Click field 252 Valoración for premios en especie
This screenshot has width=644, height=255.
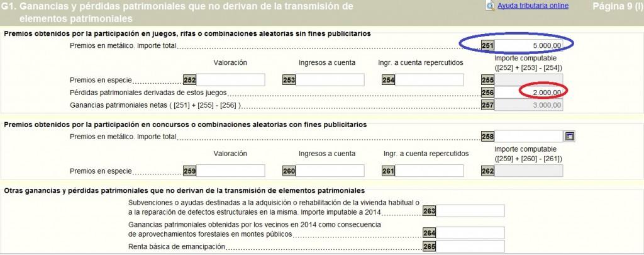click(x=230, y=80)
